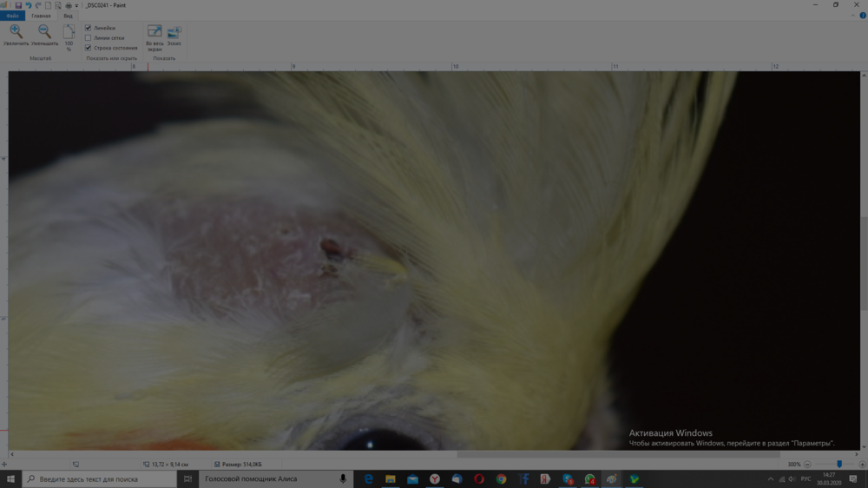Screen dimensions: 868x488
Task: Click the zoom slider handle in status bar
Action: tap(838, 465)
